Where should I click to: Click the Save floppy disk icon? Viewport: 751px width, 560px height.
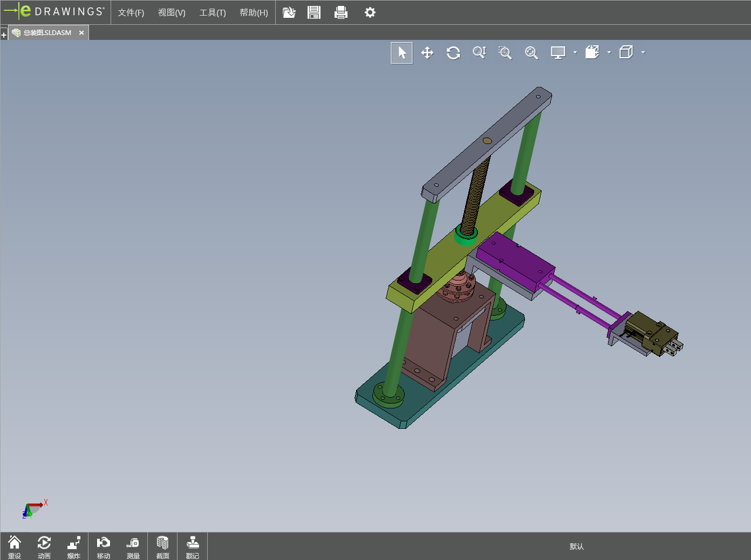point(314,12)
